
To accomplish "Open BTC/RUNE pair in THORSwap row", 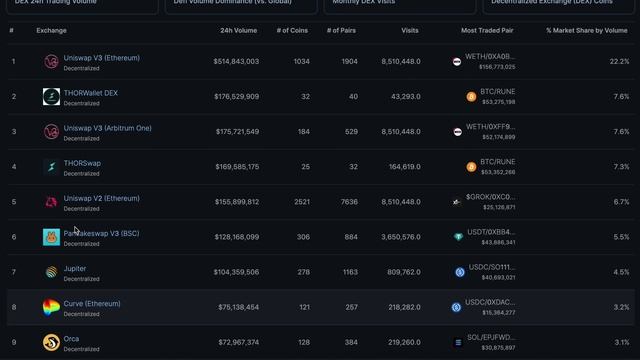I will [498, 162].
